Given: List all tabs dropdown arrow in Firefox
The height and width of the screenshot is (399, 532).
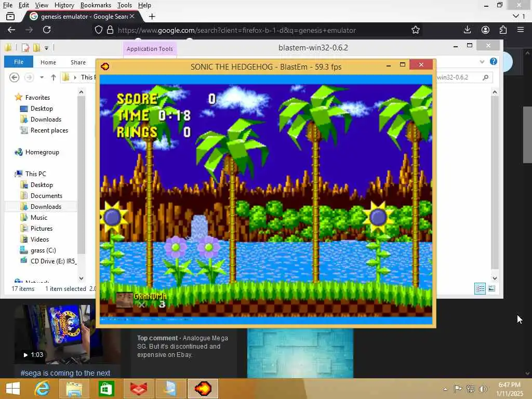Looking at the screenshot, I should point(516,16).
